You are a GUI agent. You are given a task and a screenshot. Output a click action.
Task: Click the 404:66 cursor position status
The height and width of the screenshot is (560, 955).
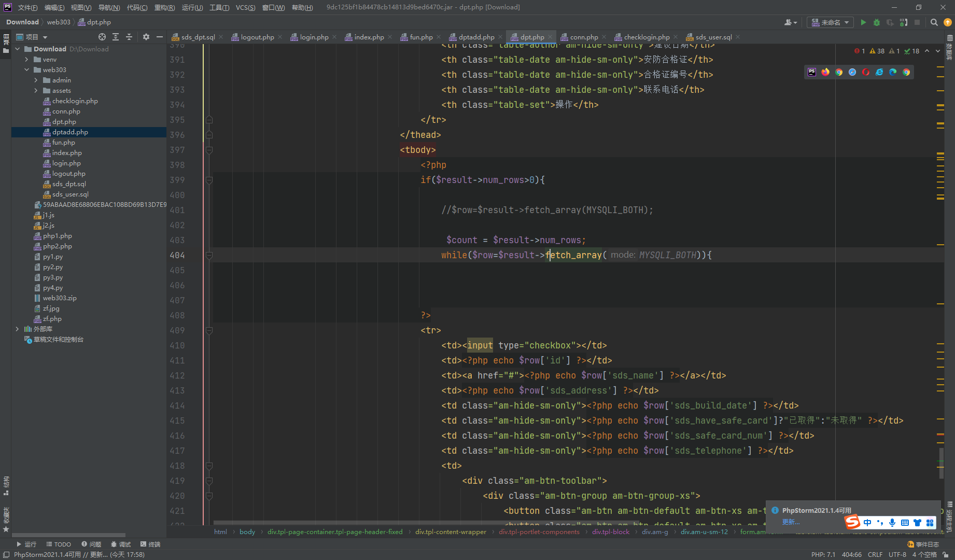click(852, 554)
